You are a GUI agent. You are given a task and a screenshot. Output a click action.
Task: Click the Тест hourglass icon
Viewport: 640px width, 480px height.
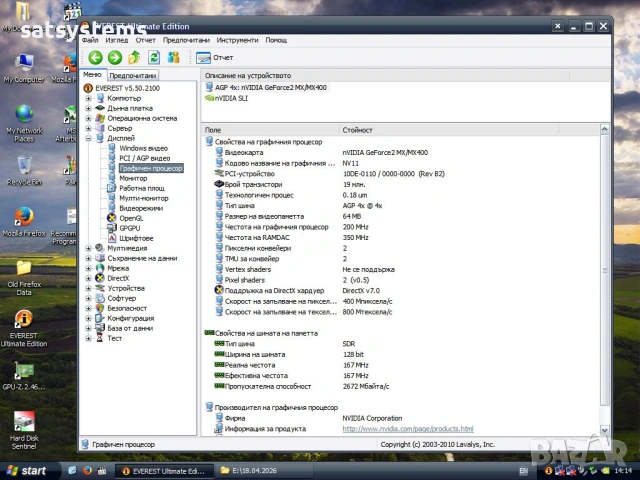pyautogui.click(x=100, y=338)
